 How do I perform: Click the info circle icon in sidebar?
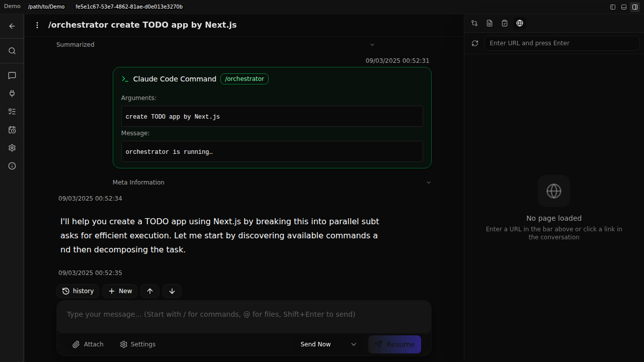12,166
